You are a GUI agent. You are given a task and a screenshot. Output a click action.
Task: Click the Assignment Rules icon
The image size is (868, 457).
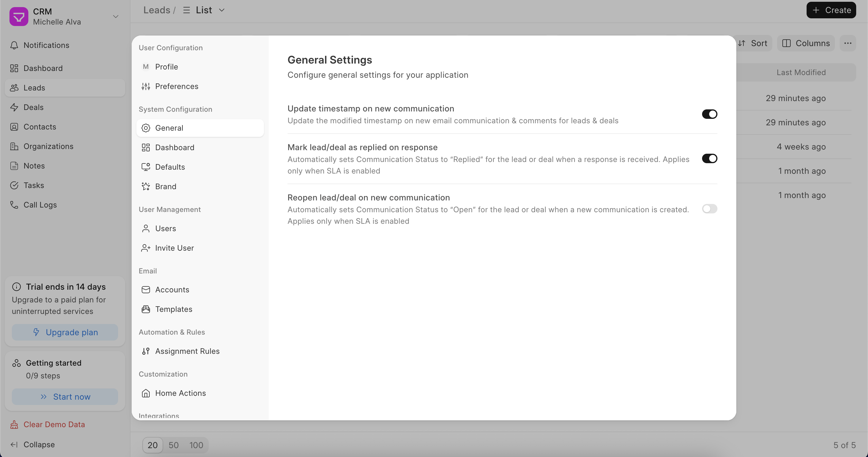[146, 351]
